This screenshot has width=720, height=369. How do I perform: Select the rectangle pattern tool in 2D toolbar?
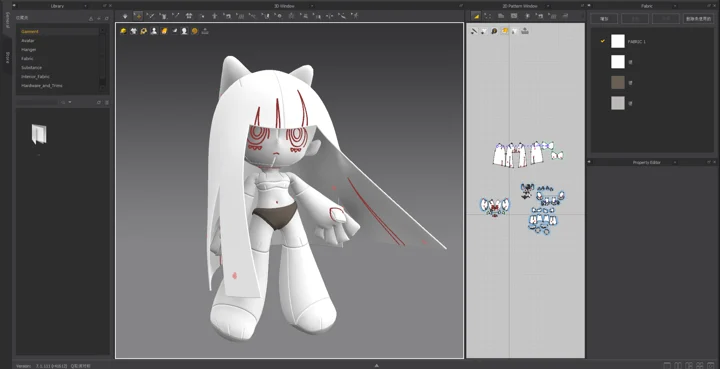click(x=514, y=16)
